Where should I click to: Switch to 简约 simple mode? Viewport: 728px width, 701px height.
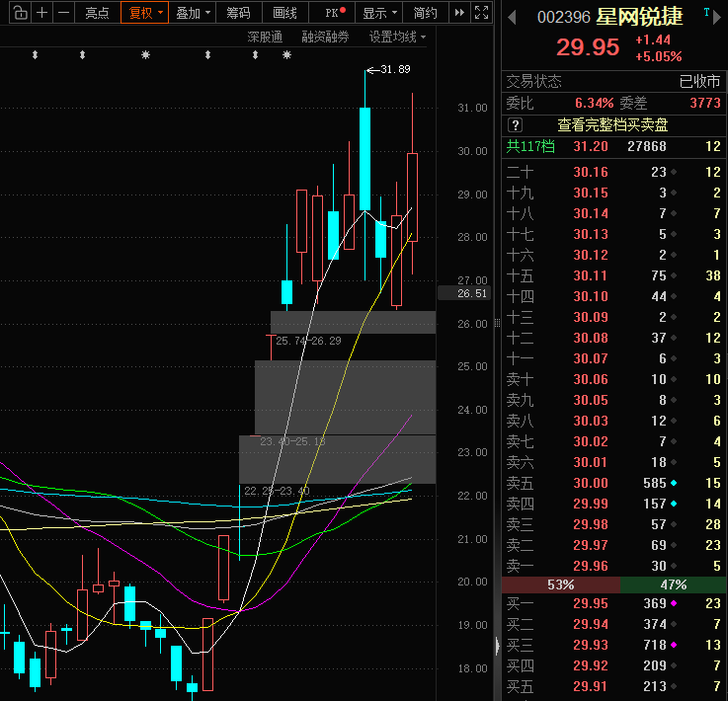click(x=426, y=13)
